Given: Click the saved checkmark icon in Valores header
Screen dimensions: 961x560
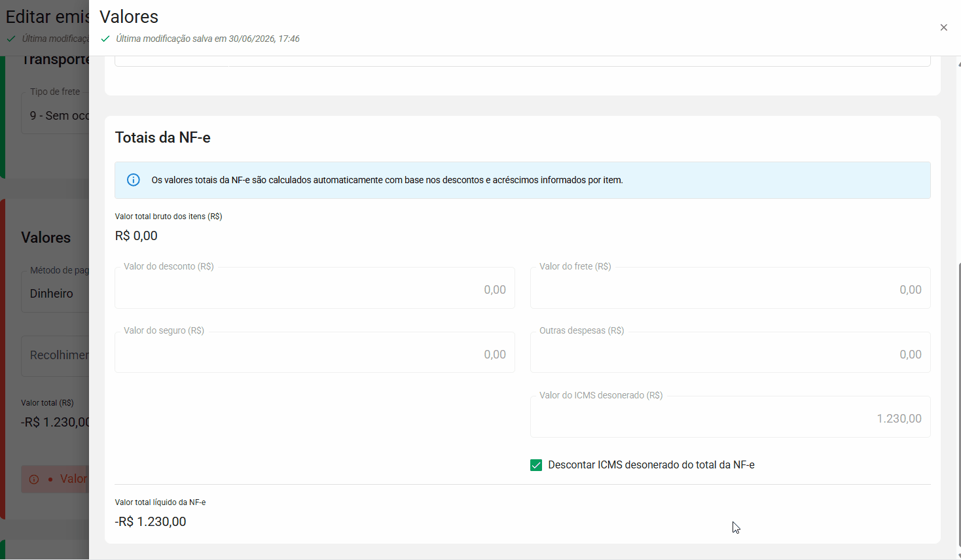Looking at the screenshot, I should click(x=105, y=39).
